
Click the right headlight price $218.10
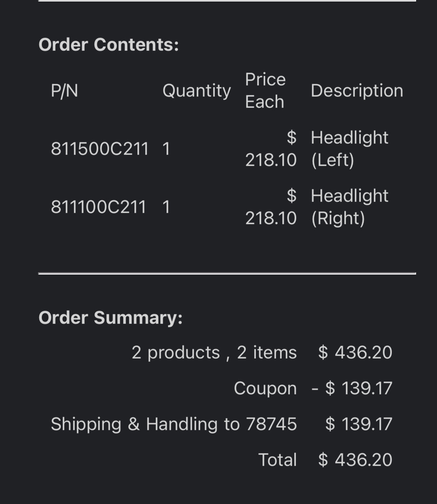(271, 207)
